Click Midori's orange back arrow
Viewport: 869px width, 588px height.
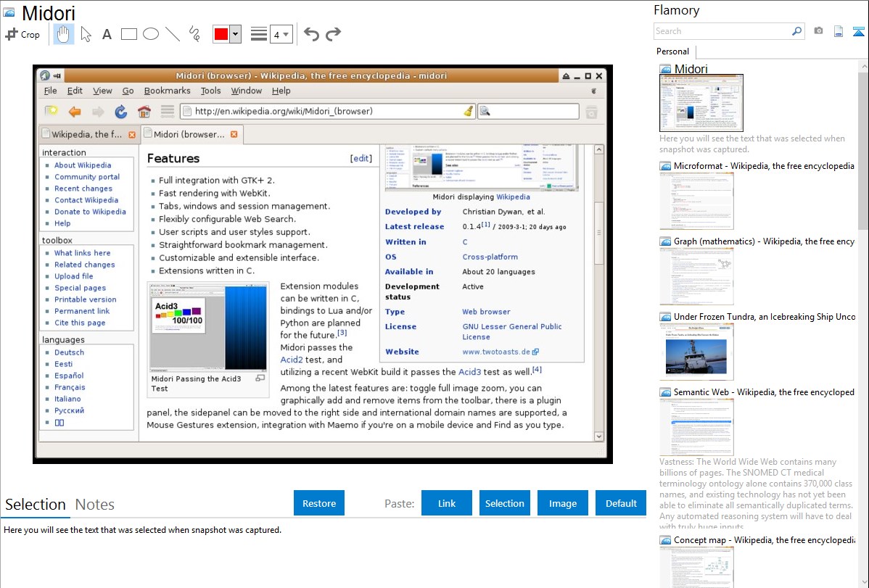point(75,112)
